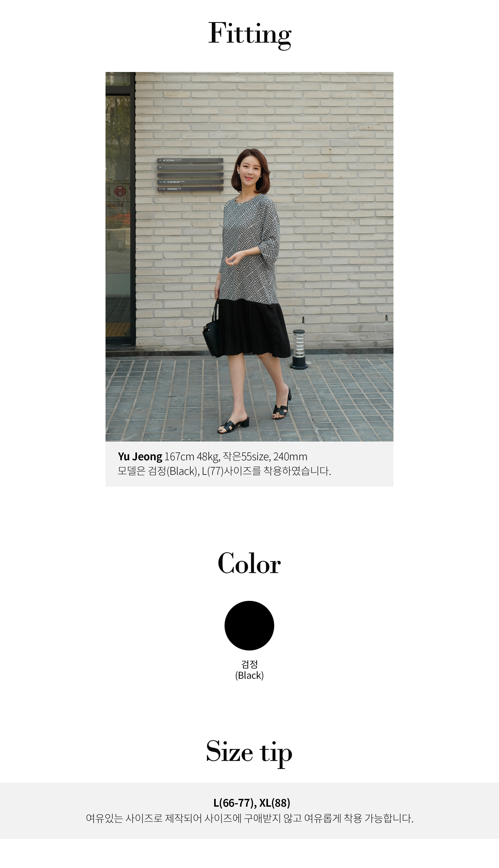Click the model's front black sandal

coord(233,425)
